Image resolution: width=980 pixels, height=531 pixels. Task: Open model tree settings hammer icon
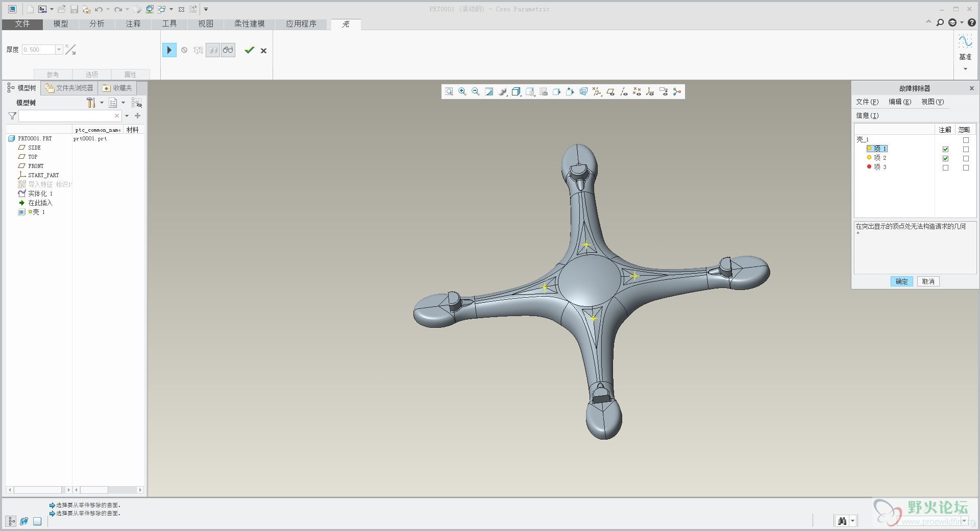[x=91, y=103]
